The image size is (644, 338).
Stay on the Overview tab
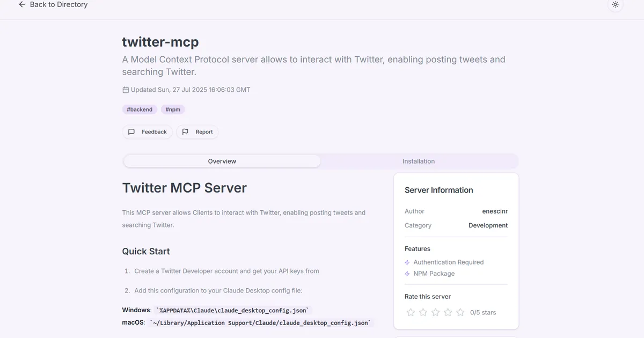point(222,161)
